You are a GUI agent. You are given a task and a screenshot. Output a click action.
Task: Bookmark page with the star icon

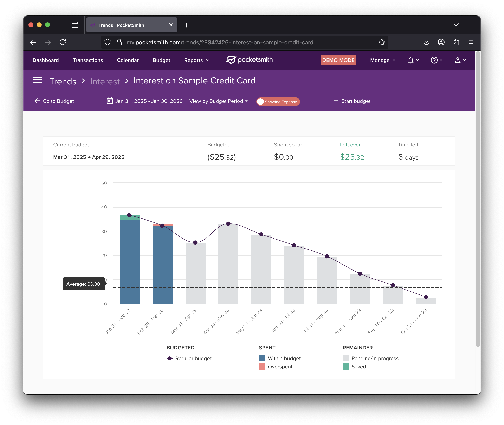click(381, 42)
